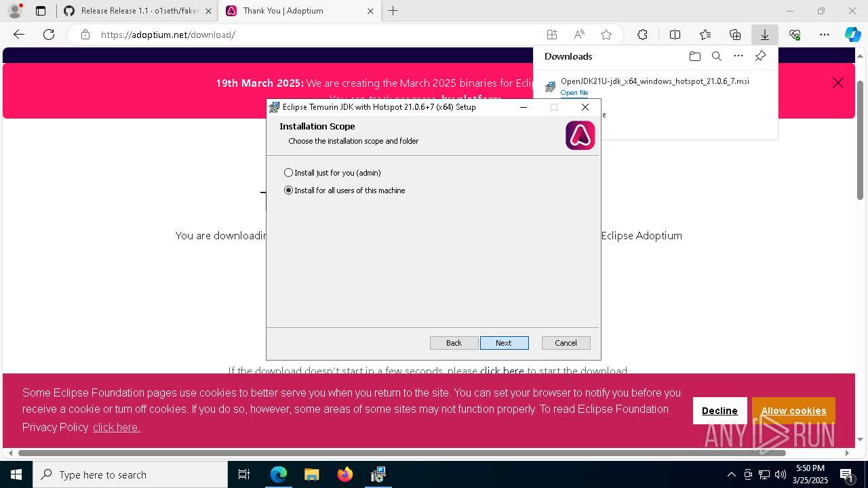The height and width of the screenshot is (488, 868).
Task: Click here to start the download manually
Action: click(502, 371)
